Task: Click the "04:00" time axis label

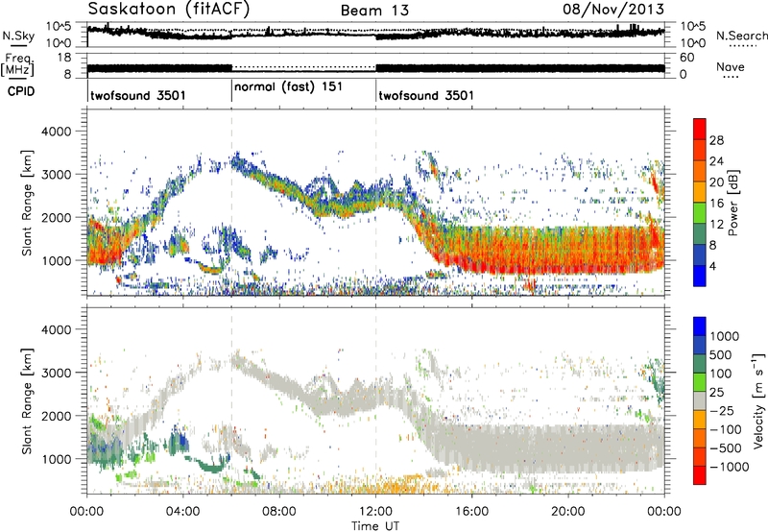Action: (x=182, y=511)
